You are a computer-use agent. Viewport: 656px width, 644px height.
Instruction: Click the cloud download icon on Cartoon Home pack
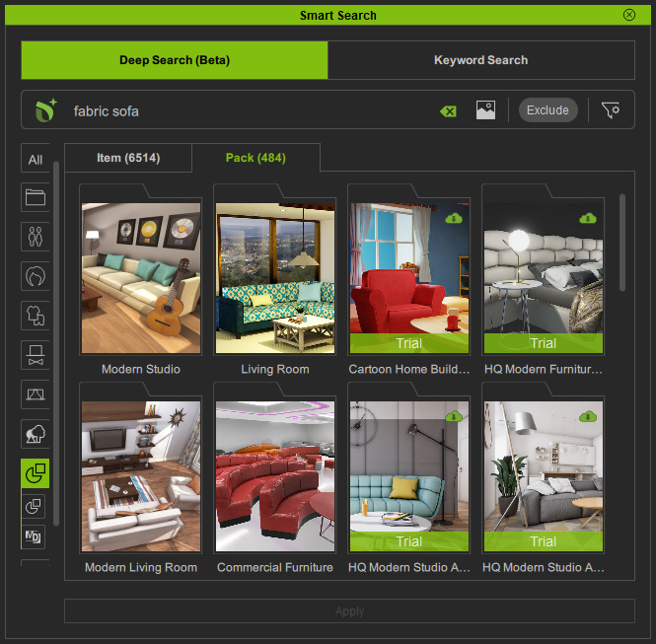(454, 218)
